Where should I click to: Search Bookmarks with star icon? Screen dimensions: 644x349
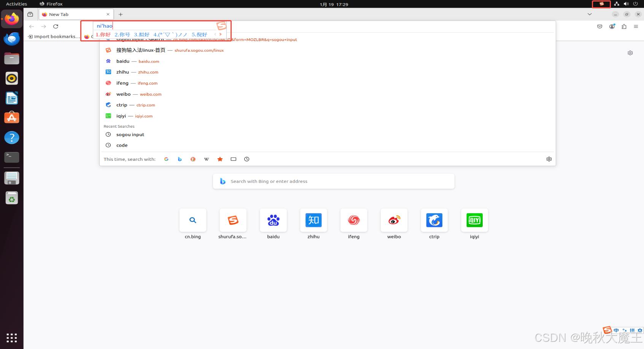pos(220,159)
